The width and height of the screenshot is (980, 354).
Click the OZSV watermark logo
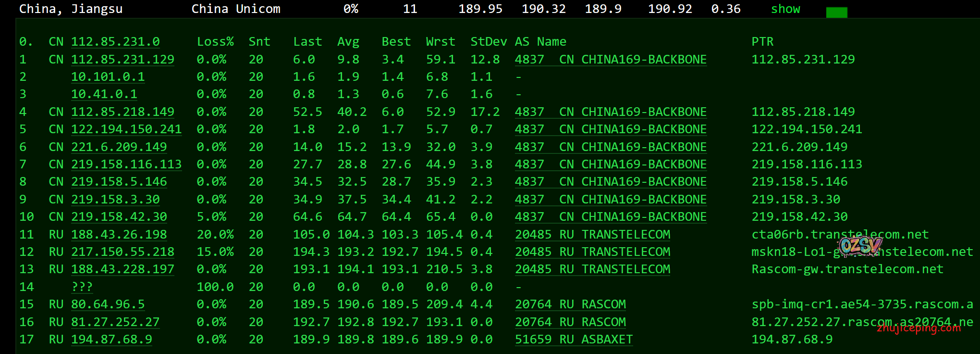tap(860, 246)
